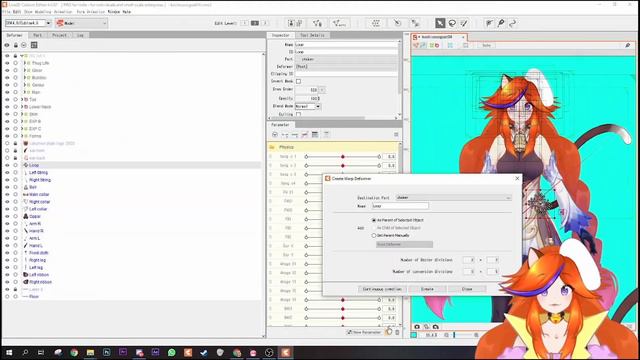Click the New Parameter button
Viewport: 640px width, 360px height.
pos(364,332)
